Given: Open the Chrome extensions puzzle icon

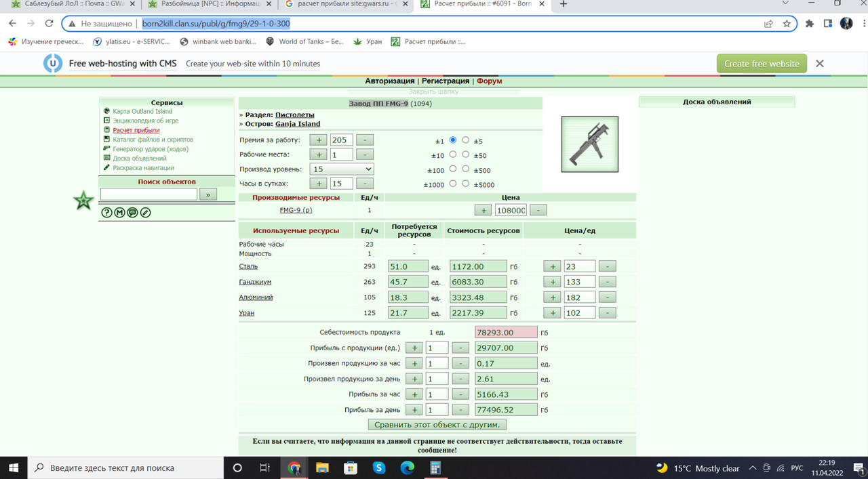Looking at the screenshot, I should (x=810, y=24).
